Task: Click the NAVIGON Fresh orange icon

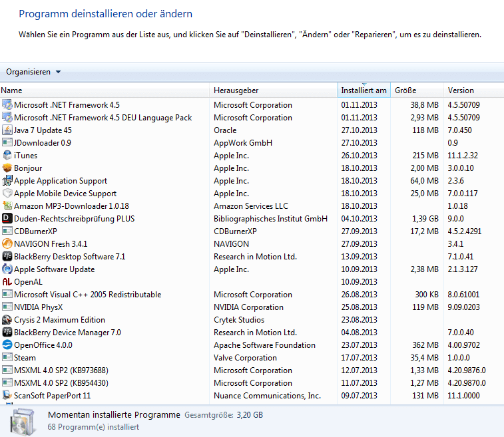Action: [7, 243]
